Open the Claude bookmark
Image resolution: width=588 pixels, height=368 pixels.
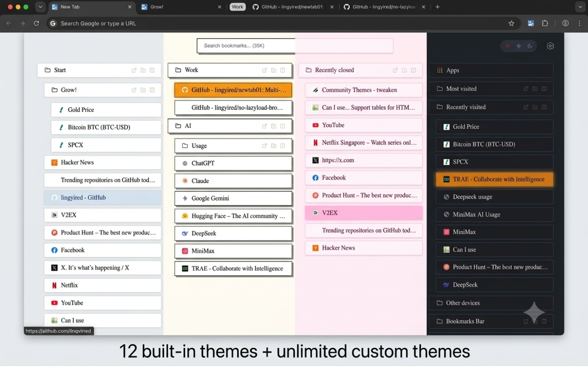[x=233, y=181]
